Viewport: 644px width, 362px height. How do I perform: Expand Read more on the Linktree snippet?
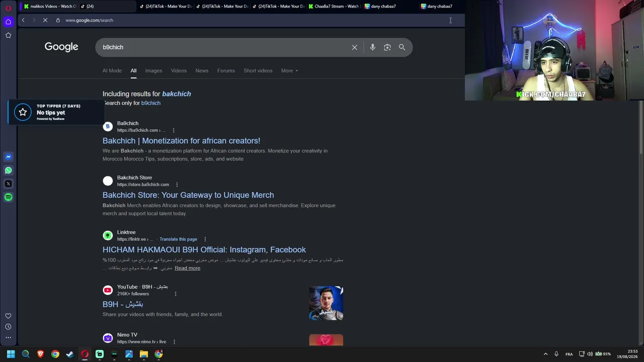pyautogui.click(x=187, y=268)
